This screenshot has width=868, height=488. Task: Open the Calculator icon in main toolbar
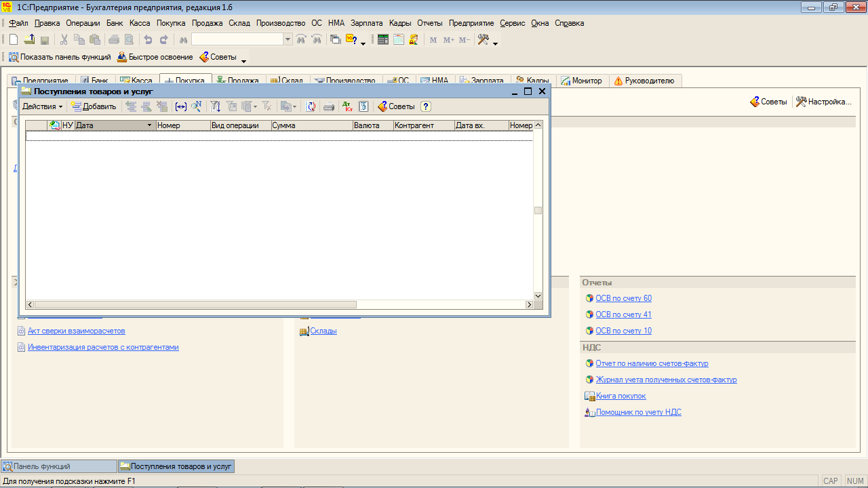[383, 39]
